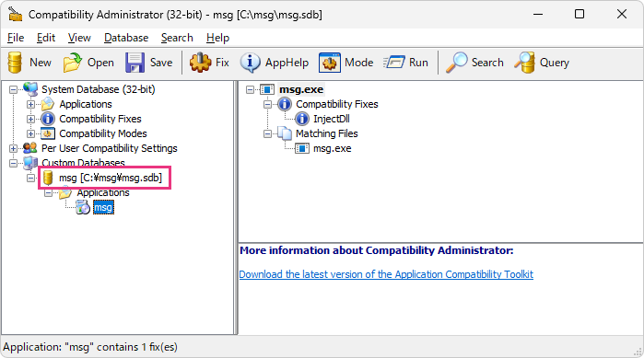Open the Help menu
The image size is (644, 358).
(x=217, y=38)
